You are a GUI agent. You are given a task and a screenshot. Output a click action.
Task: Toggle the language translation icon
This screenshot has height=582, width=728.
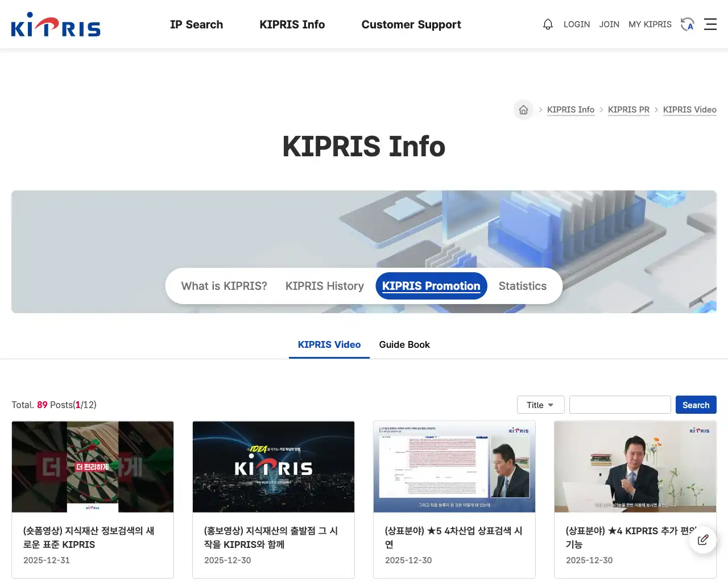coord(688,24)
